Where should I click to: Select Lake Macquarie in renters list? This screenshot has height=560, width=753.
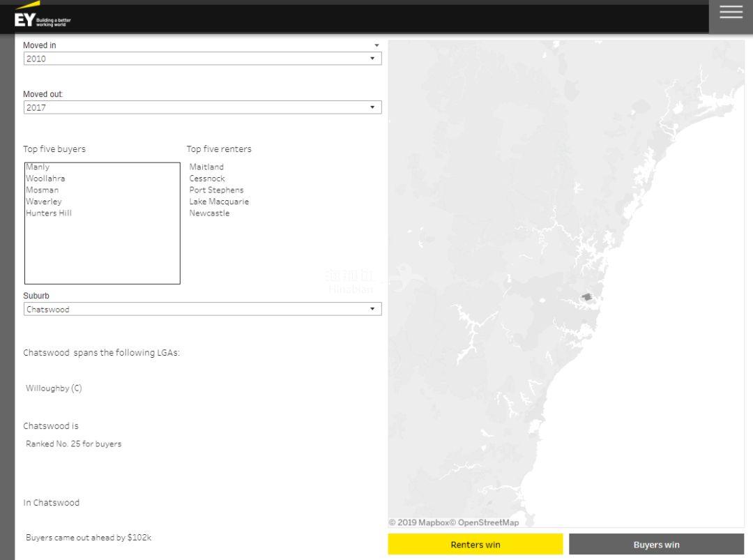(x=219, y=202)
